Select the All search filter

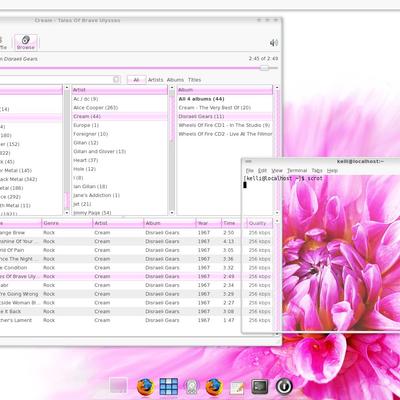136,80
